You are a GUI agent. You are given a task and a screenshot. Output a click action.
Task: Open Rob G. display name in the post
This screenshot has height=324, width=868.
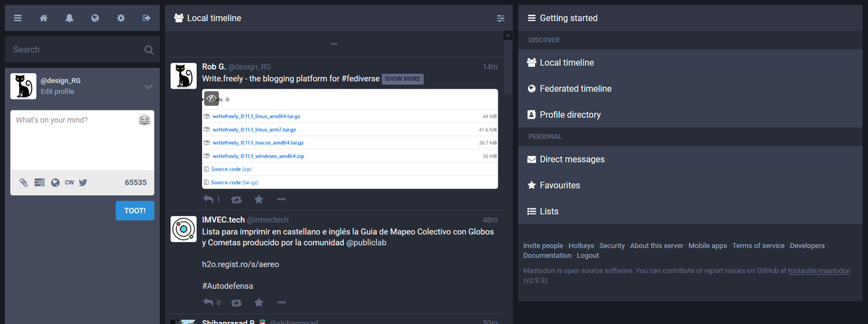pos(214,66)
